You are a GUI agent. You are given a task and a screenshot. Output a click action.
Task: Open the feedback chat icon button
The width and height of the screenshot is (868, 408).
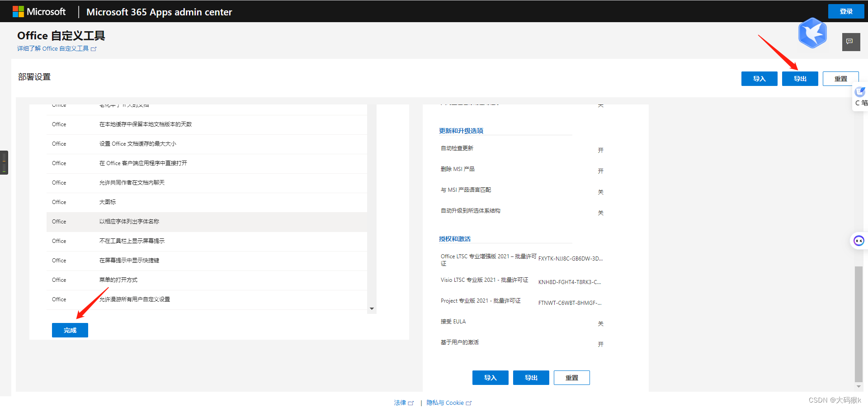click(851, 42)
